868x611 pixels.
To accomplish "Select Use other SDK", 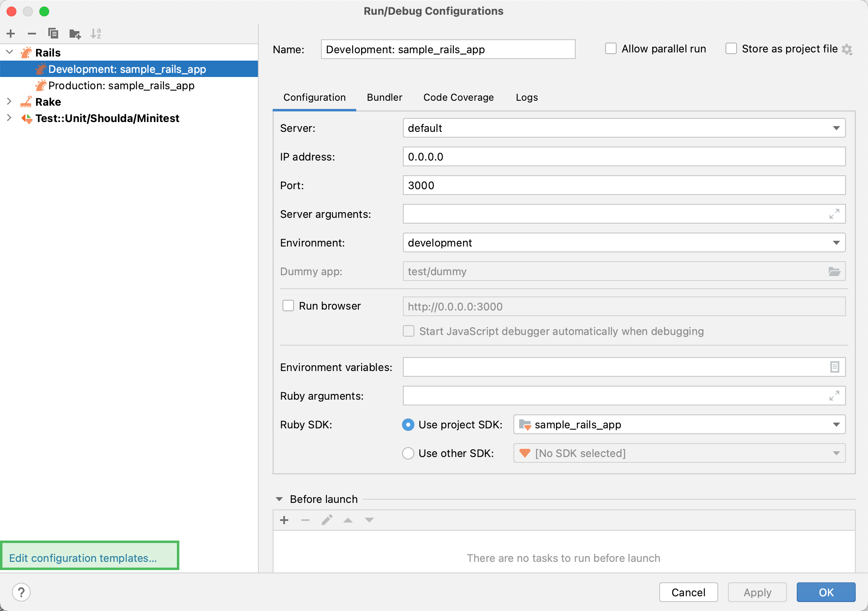I will click(408, 453).
